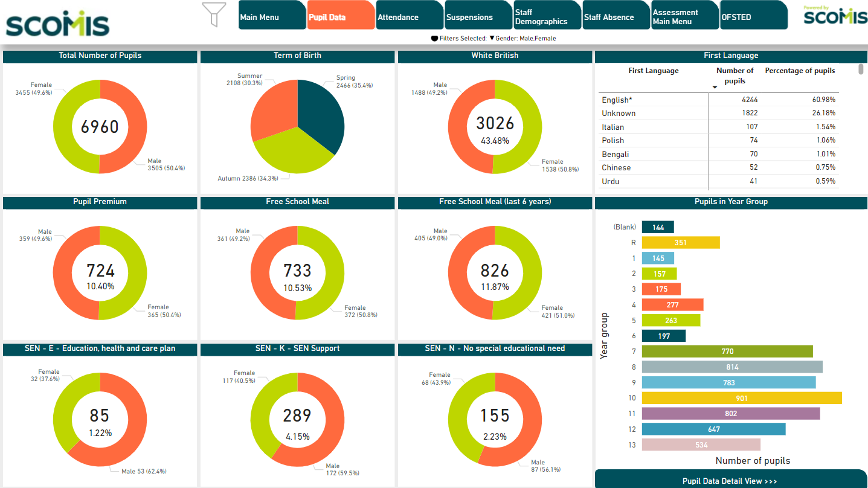The width and height of the screenshot is (868, 488).
Task: Click sort arrow under Number of pupils
Action: click(715, 88)
